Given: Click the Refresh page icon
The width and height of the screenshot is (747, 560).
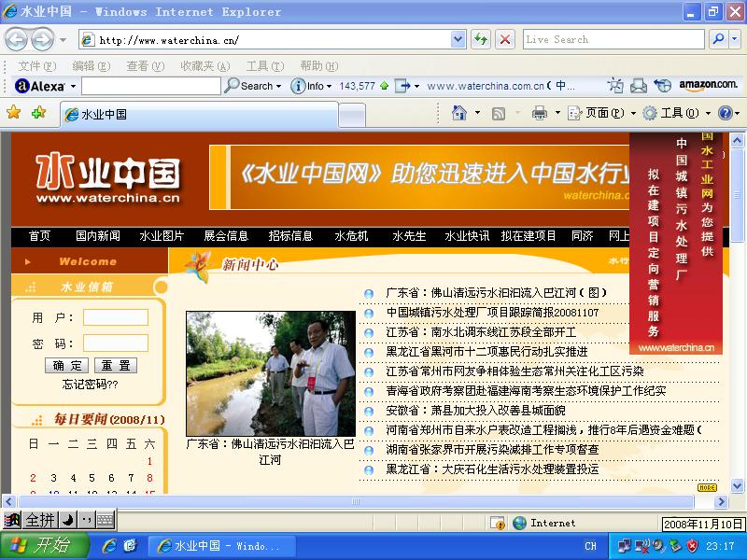Looking at the screenshot, I should coord(481,39).
